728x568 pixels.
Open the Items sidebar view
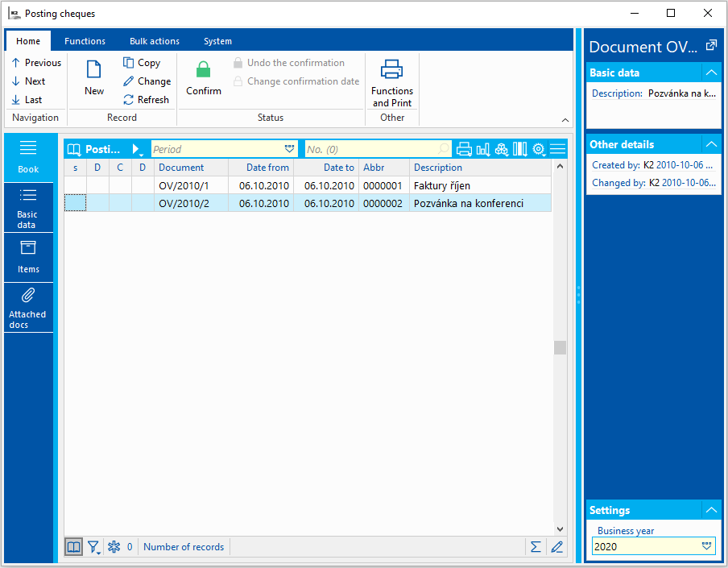point(28,257)
